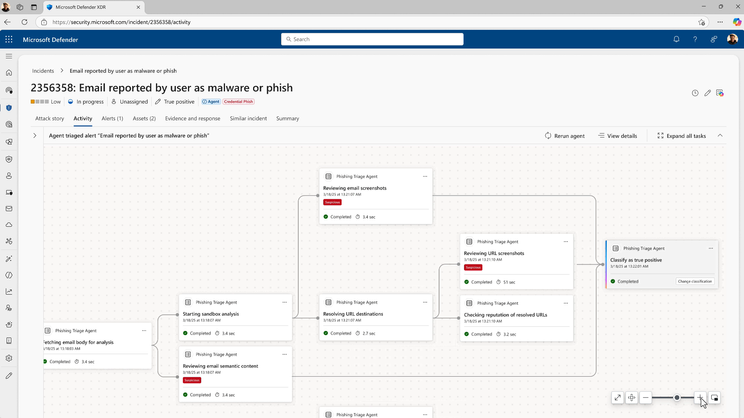Open the notifications bell

pyautogui.click(x=676, y=39)
